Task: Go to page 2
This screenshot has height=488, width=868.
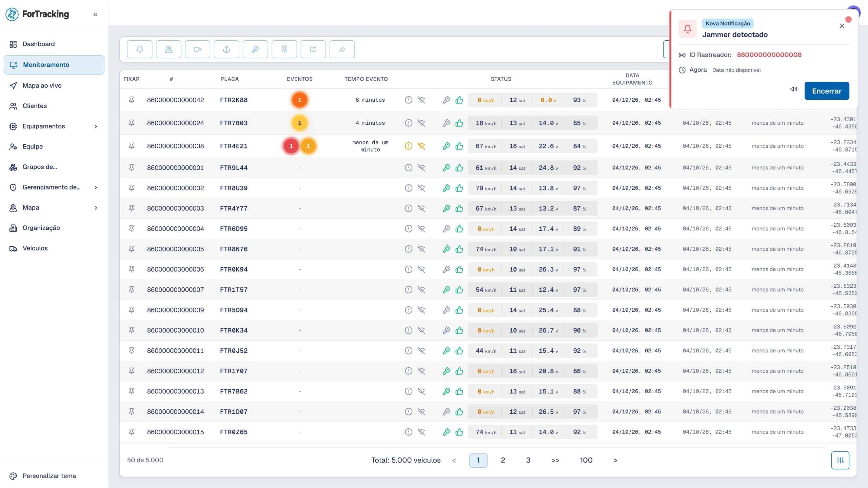Action: pos(503,460)
